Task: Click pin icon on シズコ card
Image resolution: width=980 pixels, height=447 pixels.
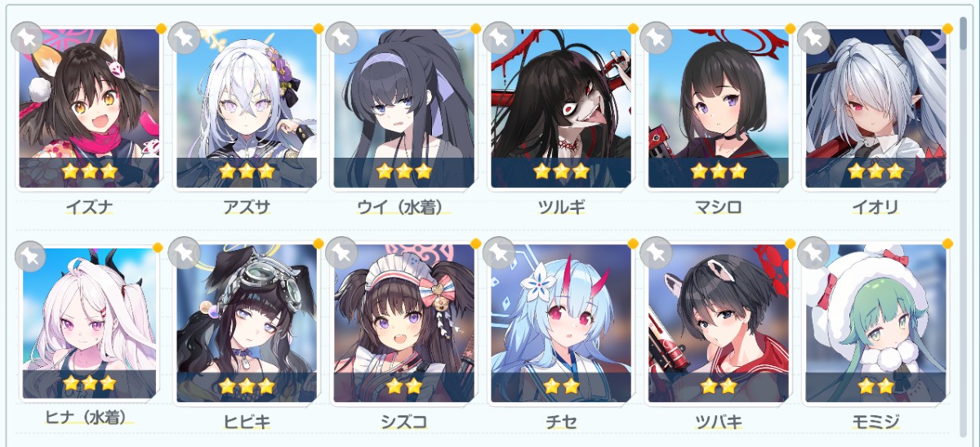Action: (341, 253)
